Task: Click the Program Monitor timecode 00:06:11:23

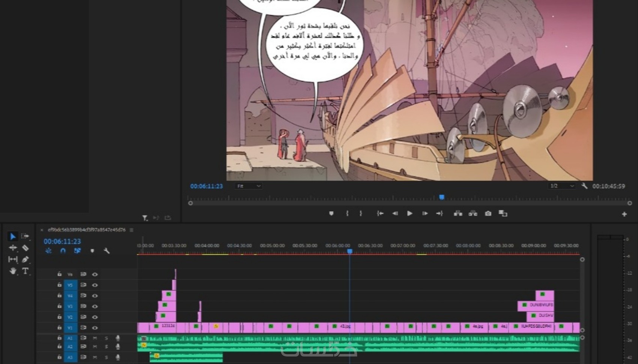Action: pos(206,186)
